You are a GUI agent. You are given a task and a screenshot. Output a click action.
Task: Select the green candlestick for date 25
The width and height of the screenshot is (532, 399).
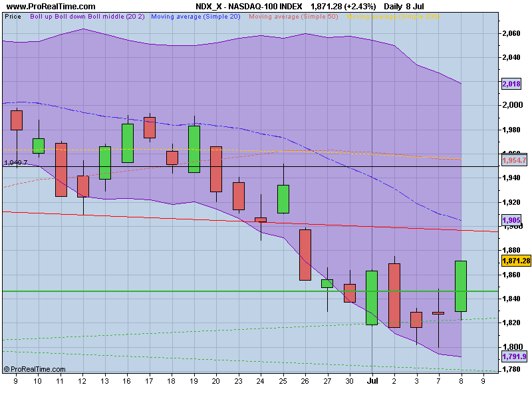283,199
